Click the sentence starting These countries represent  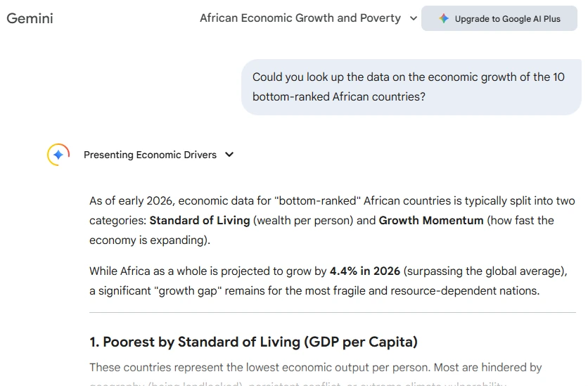[315, 367]
